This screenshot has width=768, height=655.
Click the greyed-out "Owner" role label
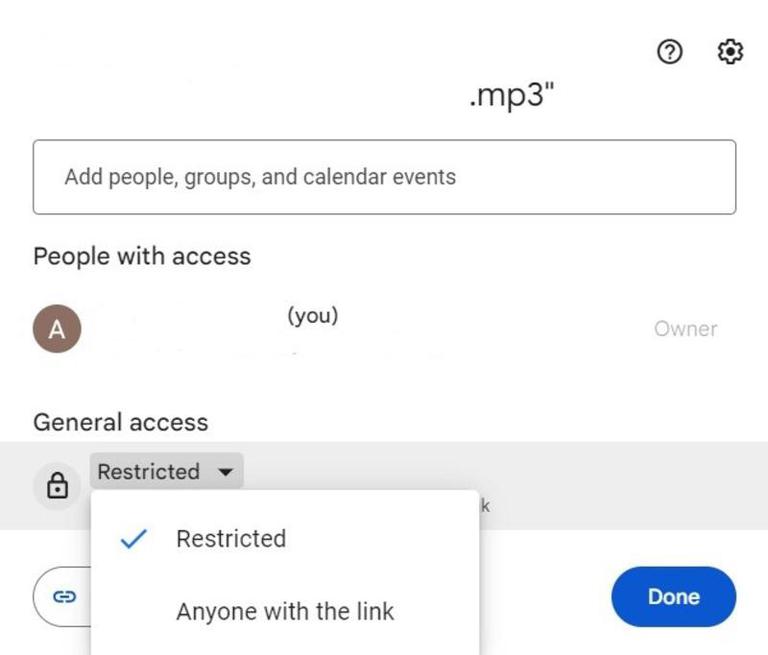tap(685, 329)
